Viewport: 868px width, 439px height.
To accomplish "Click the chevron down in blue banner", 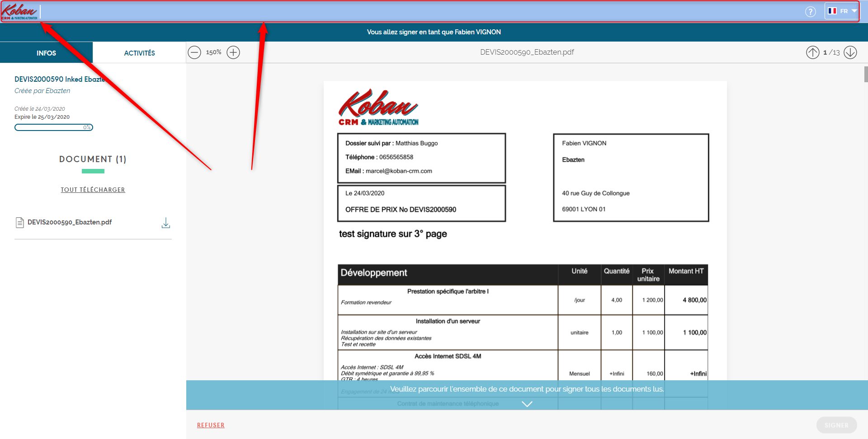I will (x=527, y=404).
